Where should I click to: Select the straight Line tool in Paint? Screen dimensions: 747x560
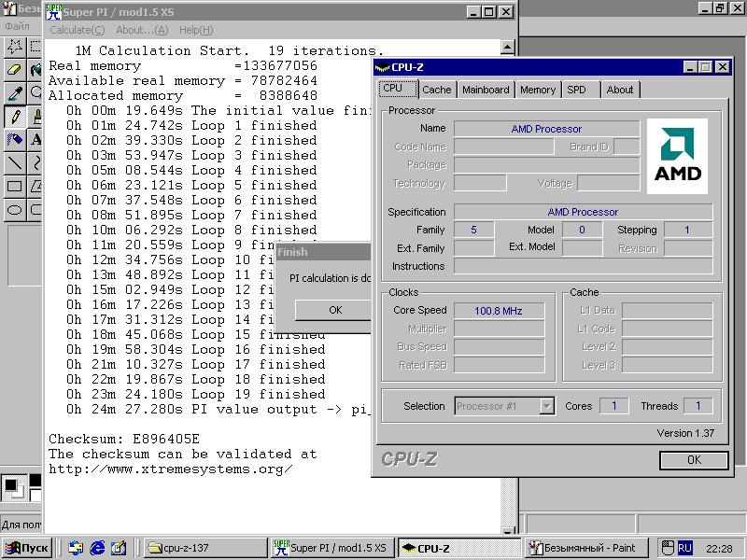(15, 162)
